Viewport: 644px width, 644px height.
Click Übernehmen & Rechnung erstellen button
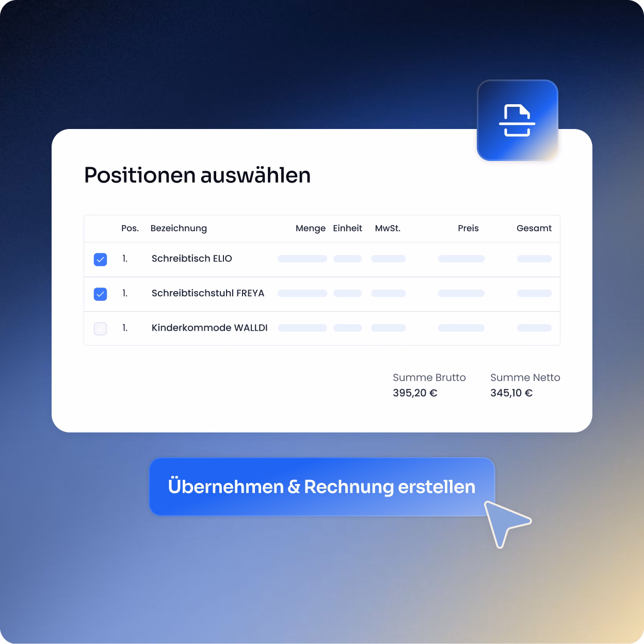322,487
